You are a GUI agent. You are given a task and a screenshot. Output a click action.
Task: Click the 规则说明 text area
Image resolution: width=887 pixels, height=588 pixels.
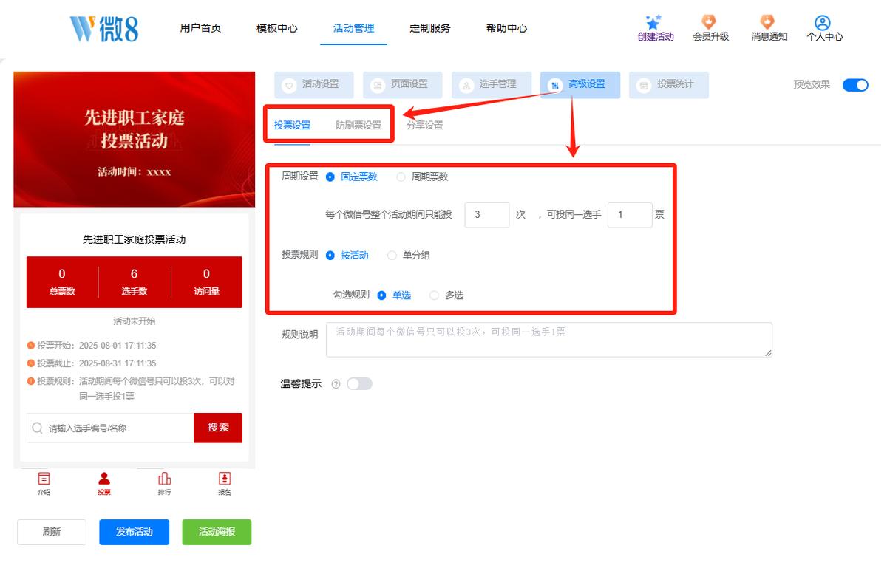pos(549,340)
